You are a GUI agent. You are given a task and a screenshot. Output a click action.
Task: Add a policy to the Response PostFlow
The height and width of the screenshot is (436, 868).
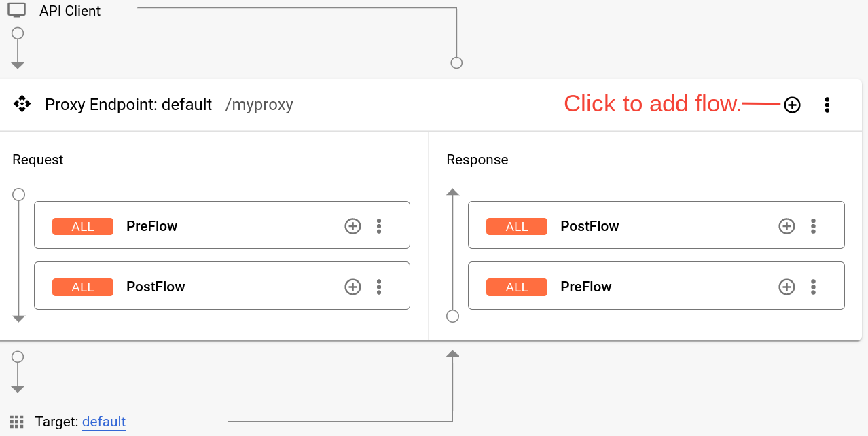[786, 225]
